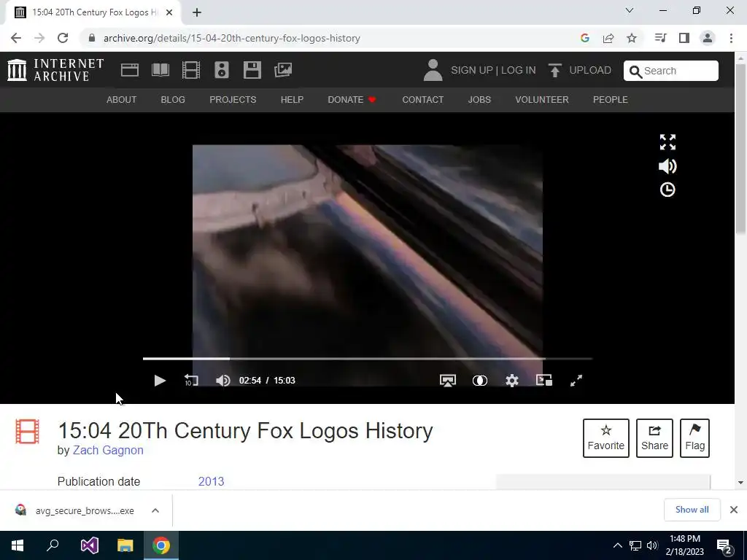Click the address bar URL
Viewport: 747px width, 560px height.
231,38
